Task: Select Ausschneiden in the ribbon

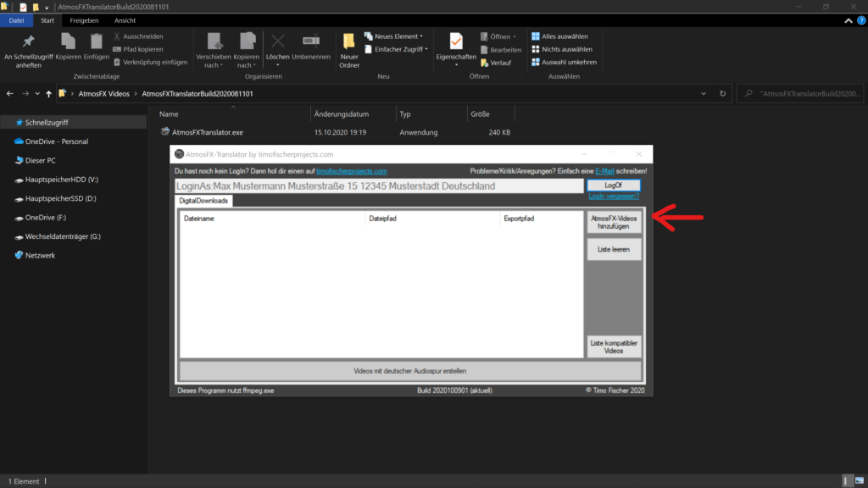Action: [x=138, y=36]
